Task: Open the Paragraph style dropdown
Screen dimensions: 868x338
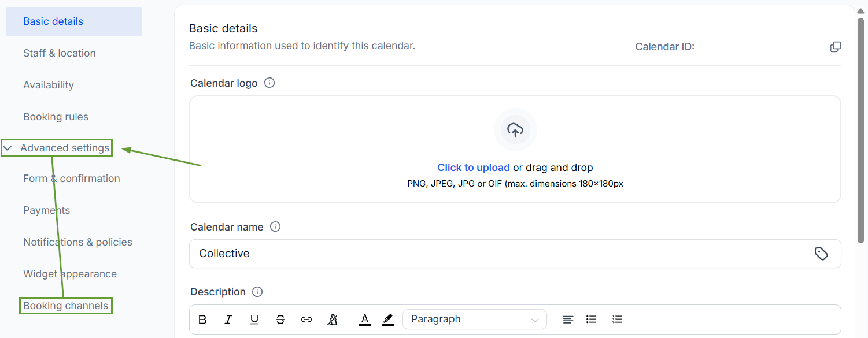Action: (475, 319)
